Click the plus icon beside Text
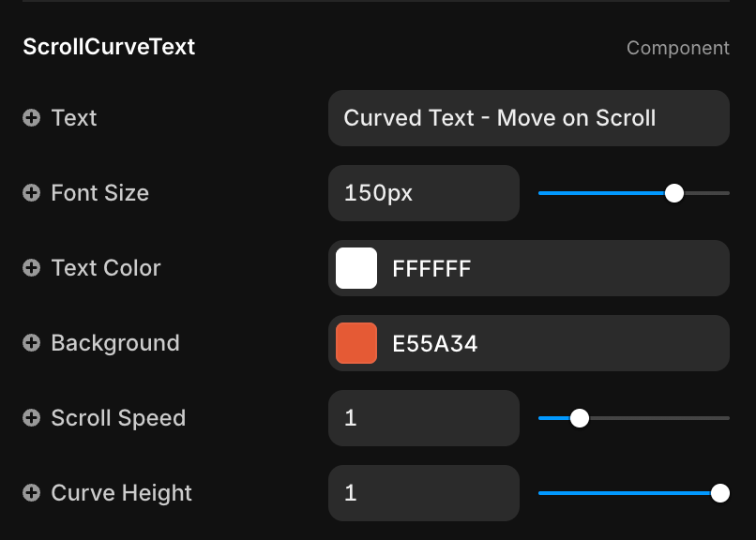756x540 pixels. click(x=32, y=118)
